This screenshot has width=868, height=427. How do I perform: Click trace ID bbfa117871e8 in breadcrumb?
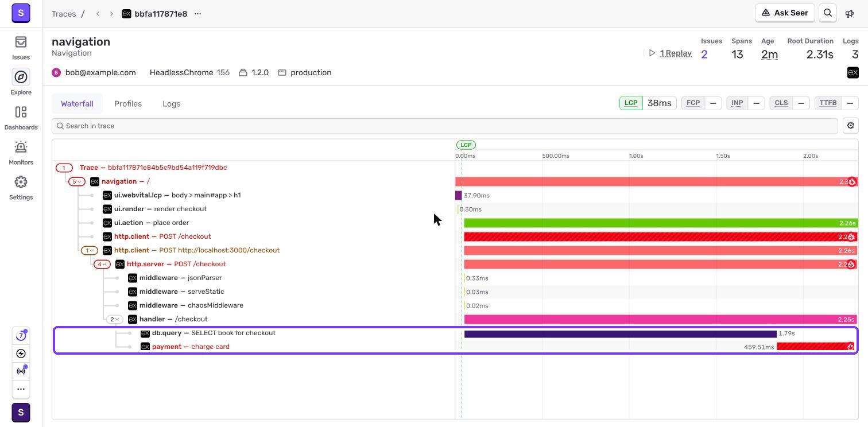click(161, 14)
